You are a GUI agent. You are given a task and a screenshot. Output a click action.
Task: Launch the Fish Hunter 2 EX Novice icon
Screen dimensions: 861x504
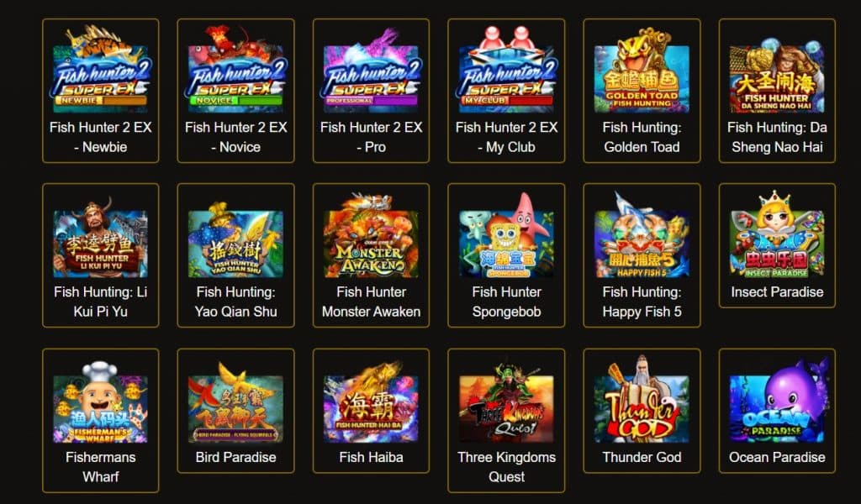click(235, 69)
